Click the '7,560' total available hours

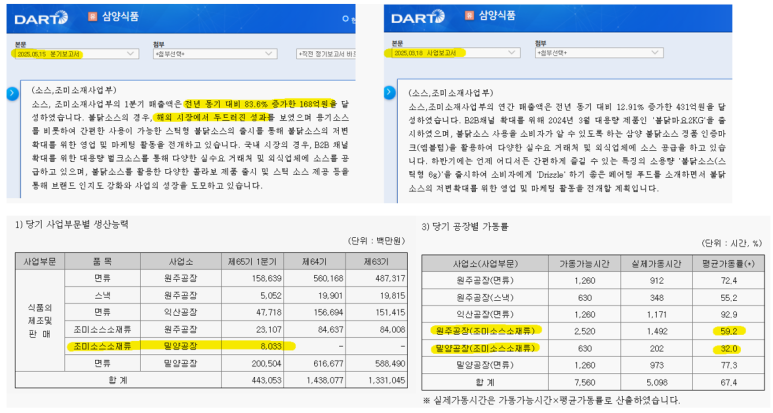pyautogui.click(x=584, y=382)
